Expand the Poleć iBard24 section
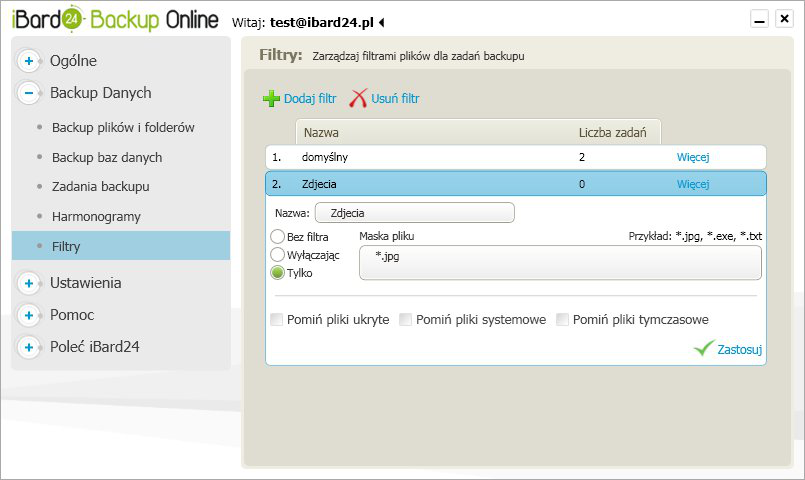 pyautogui.click(x=29, y=347)
